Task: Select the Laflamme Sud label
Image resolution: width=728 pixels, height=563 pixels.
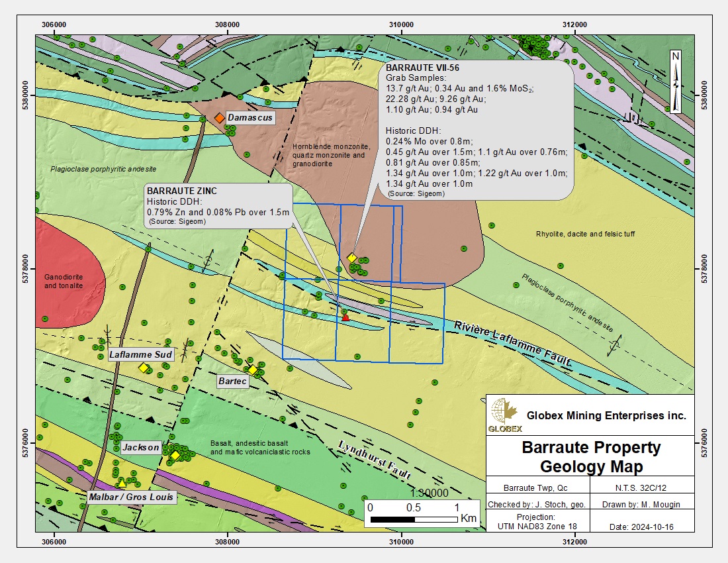Action: tap(141, 355)
